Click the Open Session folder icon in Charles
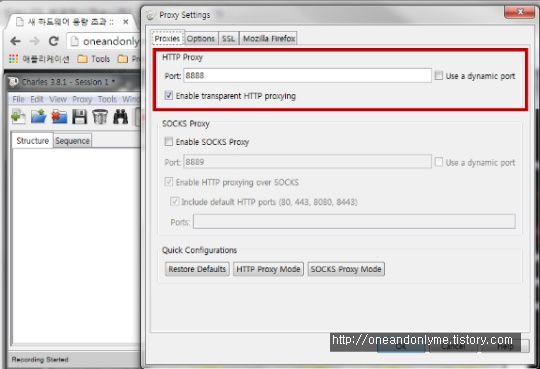This screenshot has height=369, width=540. (39, 117)
